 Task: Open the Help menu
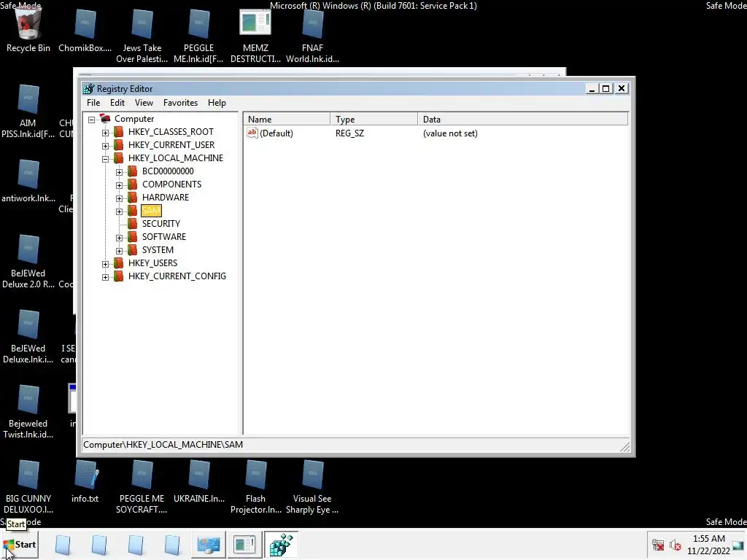217,102
